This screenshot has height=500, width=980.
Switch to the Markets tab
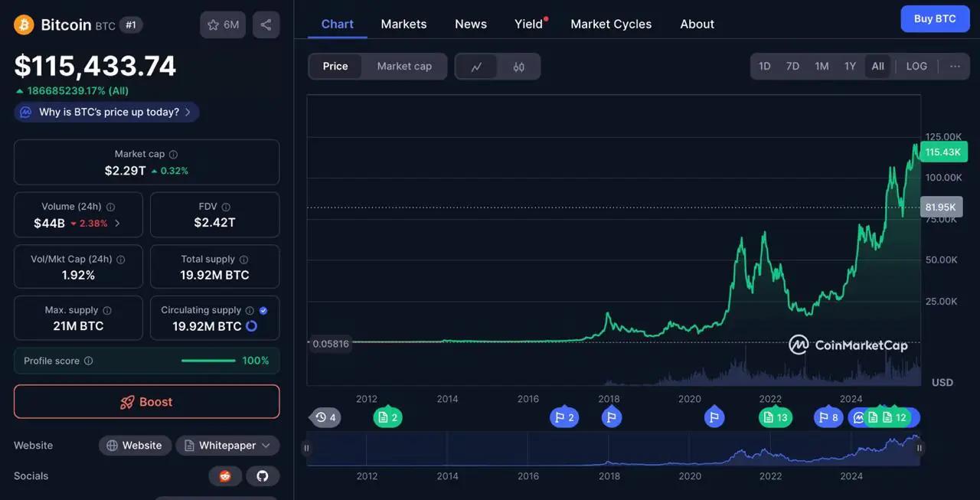[x=403, y=24]
